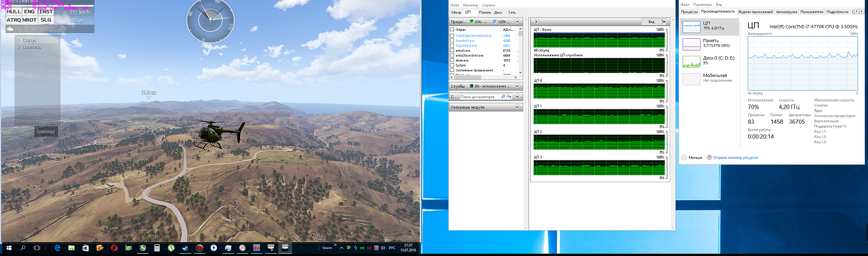Switch to Журнал приложений tab
Screen dimensions: 868x256
point(755,12)
